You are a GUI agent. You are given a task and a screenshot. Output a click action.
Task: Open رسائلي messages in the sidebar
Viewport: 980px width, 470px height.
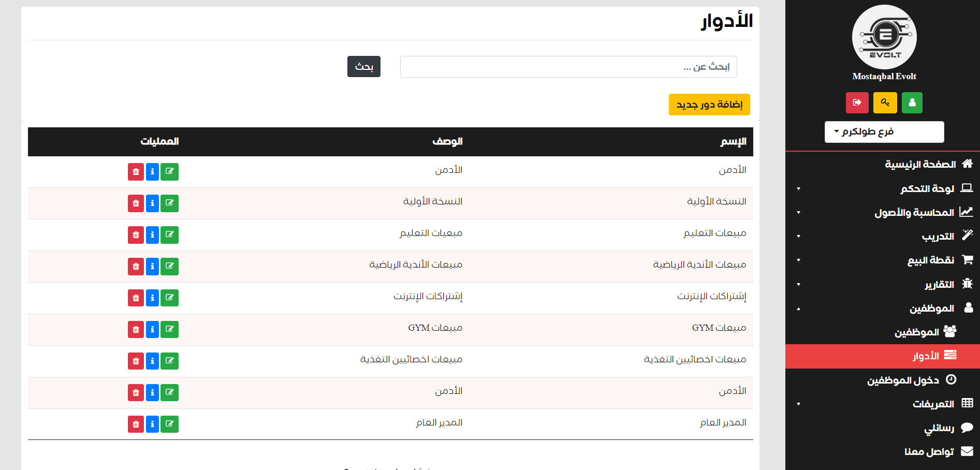[x=939, y=428]
